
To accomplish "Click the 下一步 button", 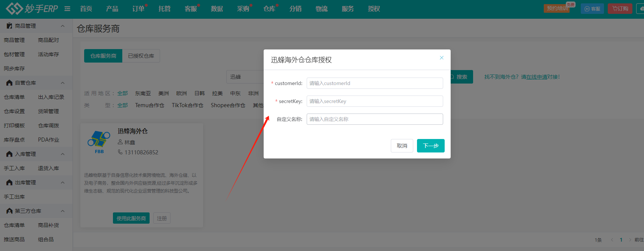I will point(431,146).
